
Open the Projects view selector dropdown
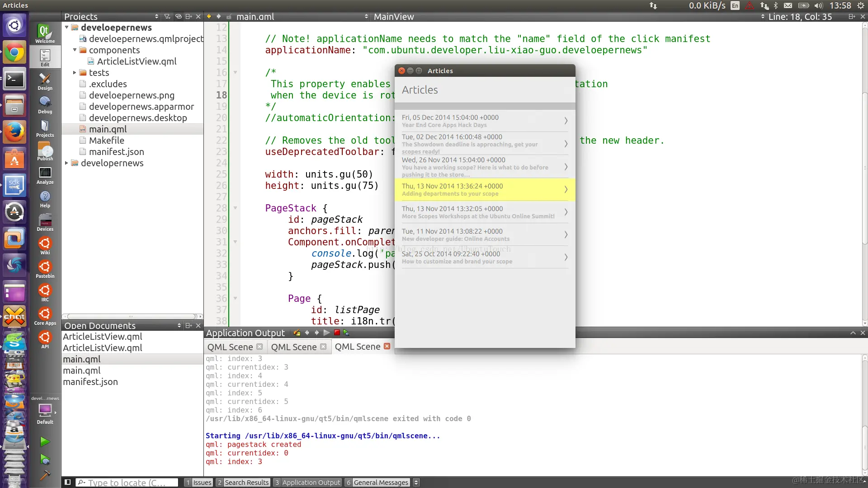pos(156,16)
